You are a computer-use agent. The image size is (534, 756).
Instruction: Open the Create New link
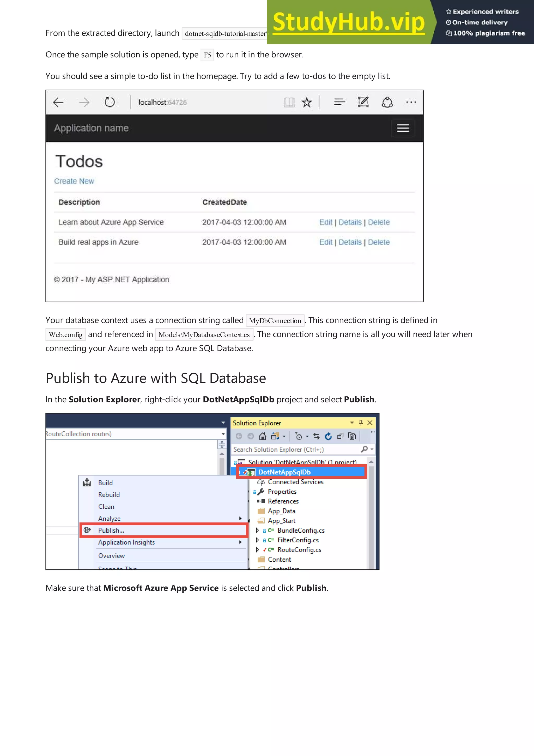74,181
